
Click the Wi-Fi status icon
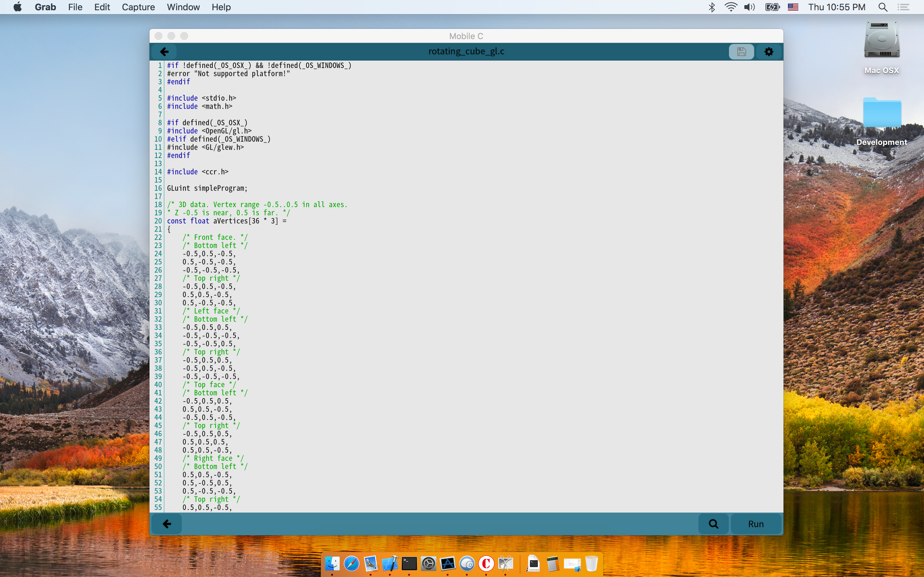[731, 7]
